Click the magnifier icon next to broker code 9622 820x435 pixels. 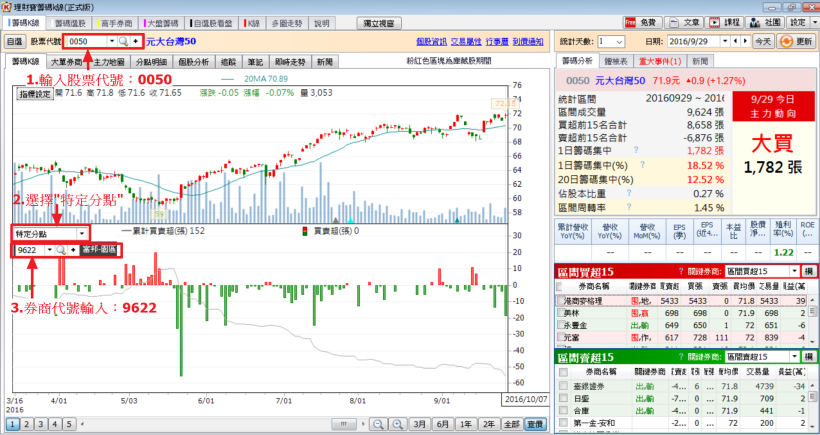click(x=60, y=249)
